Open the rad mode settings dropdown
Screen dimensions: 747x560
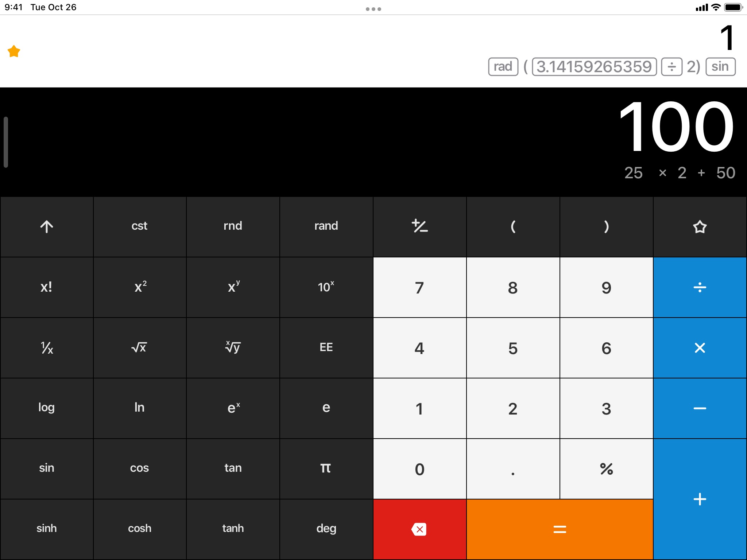pyautogui.click(x=503, y=65)
